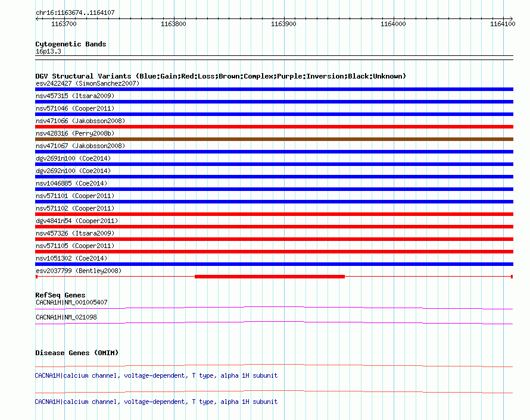The image size is (530, 420).
Task: Click the 1164000 ruler tick label
Action: (x=393, y=24)
